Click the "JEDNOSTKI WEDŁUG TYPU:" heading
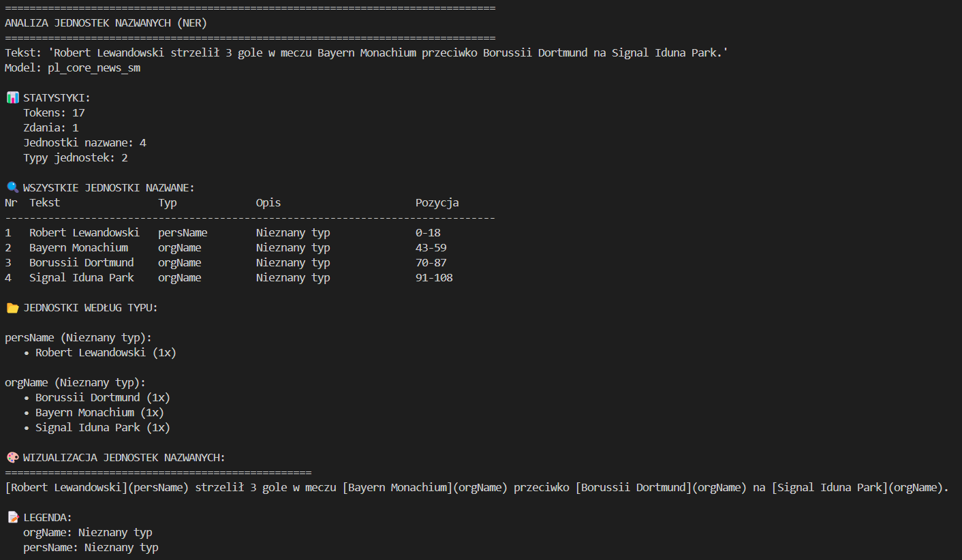Image resolution: width=962 pixels, height=560 pixels. [x=91, y=308]
